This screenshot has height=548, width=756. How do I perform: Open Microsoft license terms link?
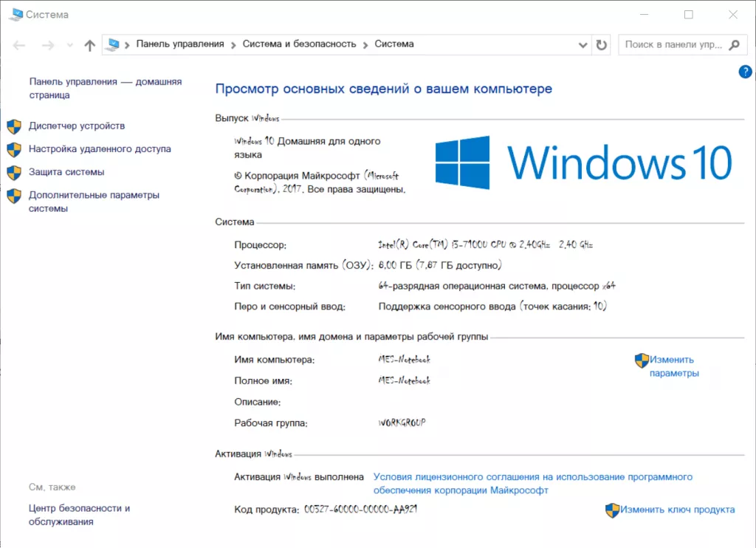click(x=533, y=483)
